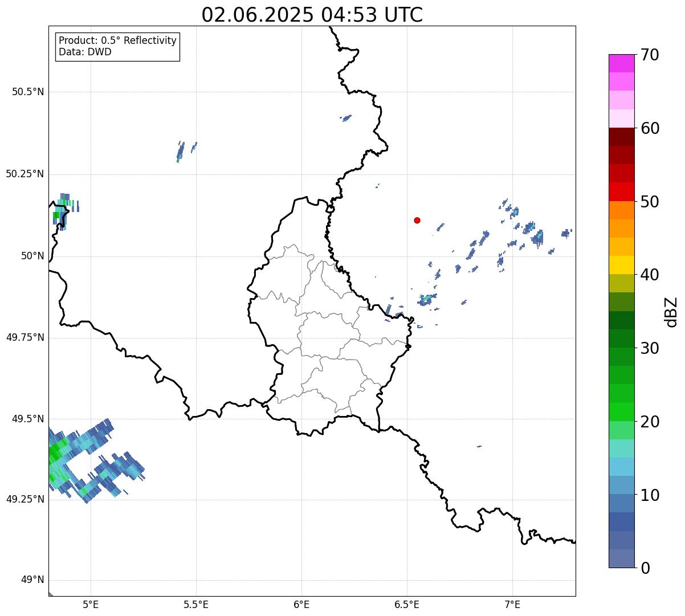Click the longitude label '7°E'

pos(512,604)
